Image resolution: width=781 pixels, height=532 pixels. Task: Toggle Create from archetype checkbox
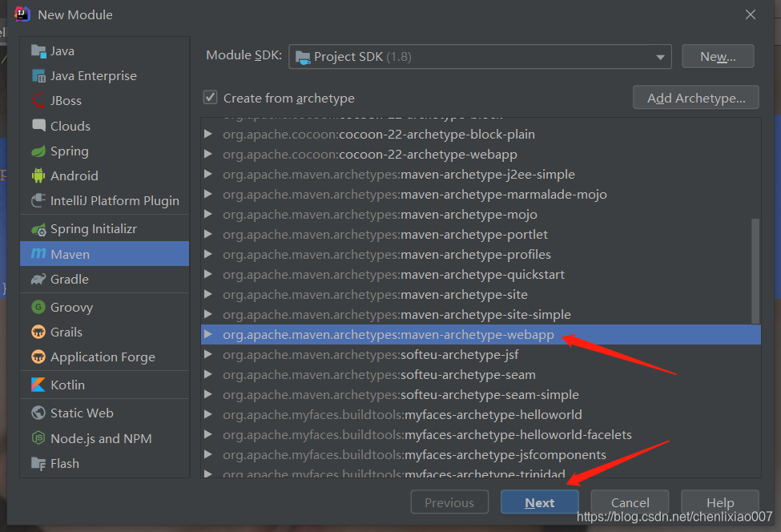pyautogui.click(x=210, y=97)
